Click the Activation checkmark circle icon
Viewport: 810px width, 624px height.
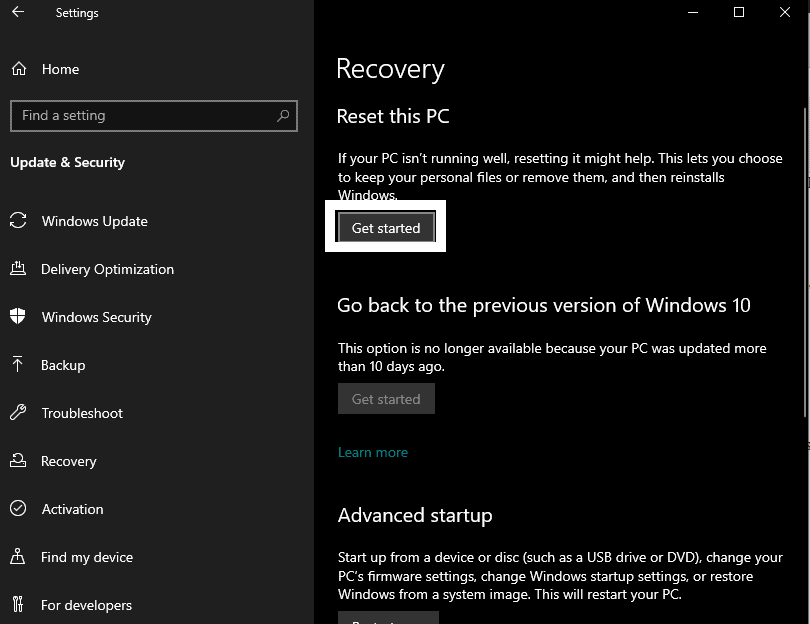pos(18,508)
